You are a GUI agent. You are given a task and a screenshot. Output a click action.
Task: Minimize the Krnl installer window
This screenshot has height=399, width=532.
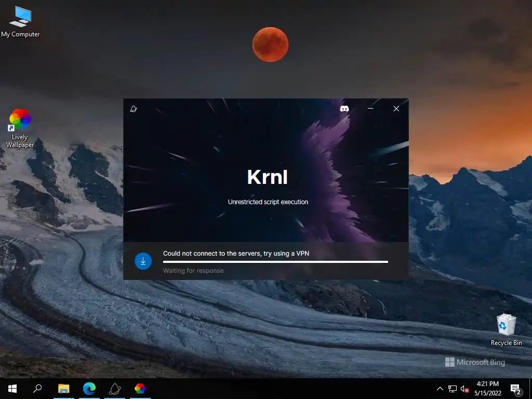tap(370, 109)
